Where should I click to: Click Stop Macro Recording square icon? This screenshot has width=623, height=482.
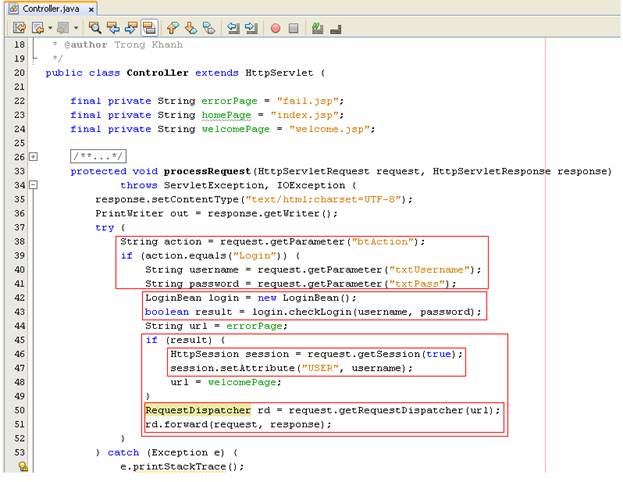click(294, 28)
